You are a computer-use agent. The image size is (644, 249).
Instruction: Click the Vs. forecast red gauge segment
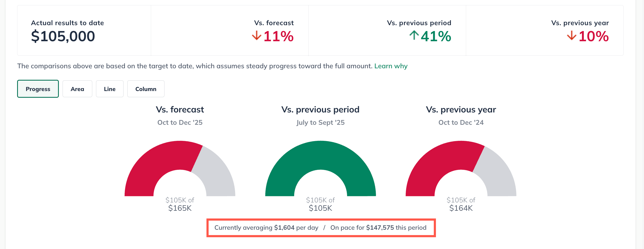(155, 163)
